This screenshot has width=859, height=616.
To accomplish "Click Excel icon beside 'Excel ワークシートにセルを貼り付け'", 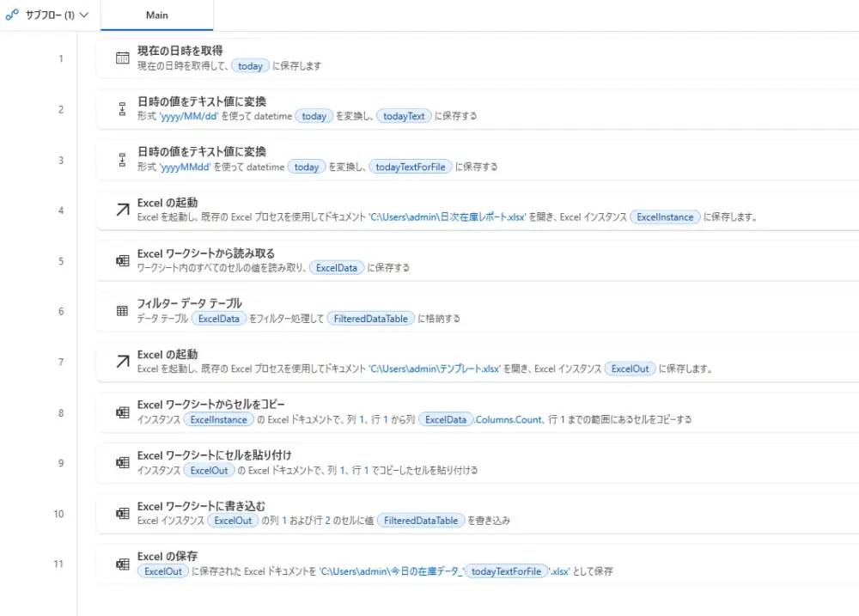I will point(122,463).
